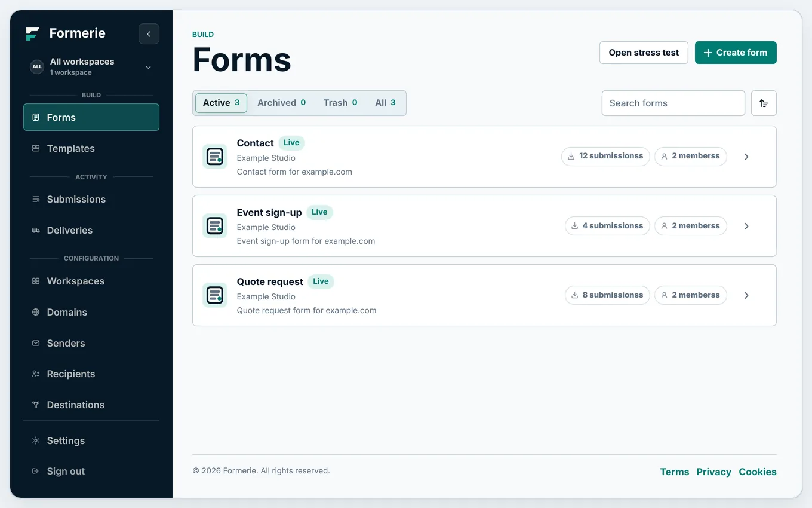Open the Terms link in footer
The height and width of the screenshot is (508, 812).
[675, 472]
